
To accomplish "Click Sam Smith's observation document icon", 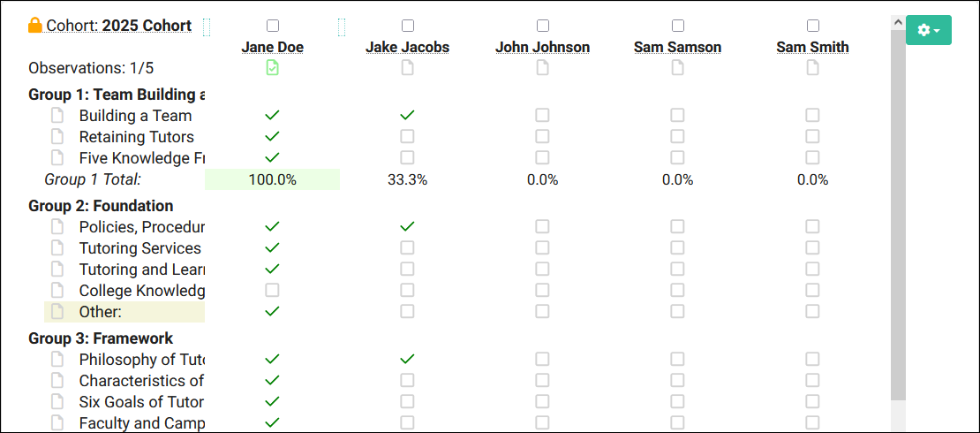I will (812, 68).
